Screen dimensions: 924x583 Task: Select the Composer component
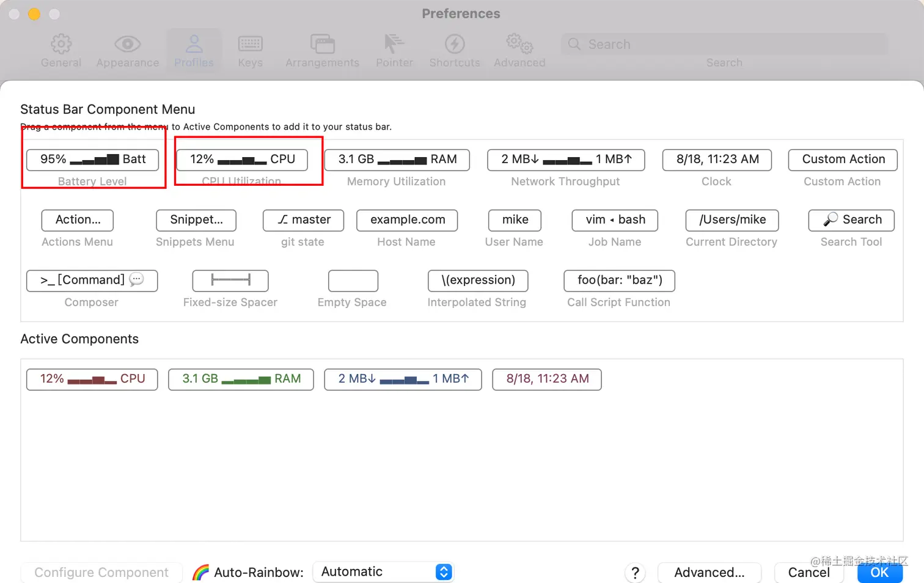[92, 280]
